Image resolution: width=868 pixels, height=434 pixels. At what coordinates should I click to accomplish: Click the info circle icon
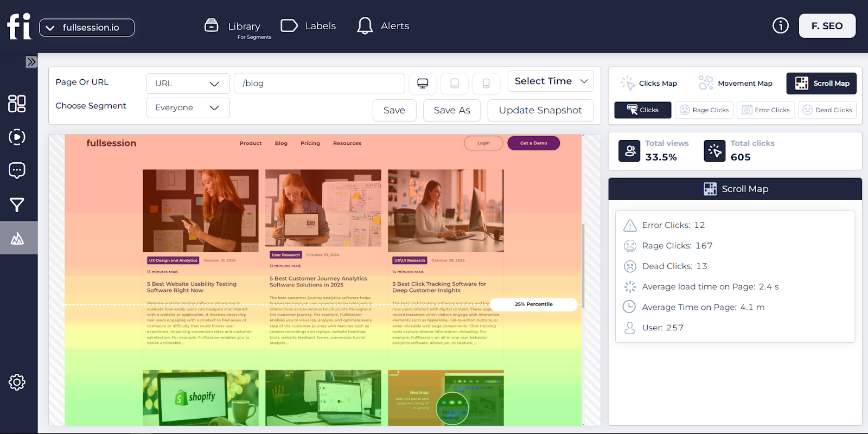tap(780, 25)
